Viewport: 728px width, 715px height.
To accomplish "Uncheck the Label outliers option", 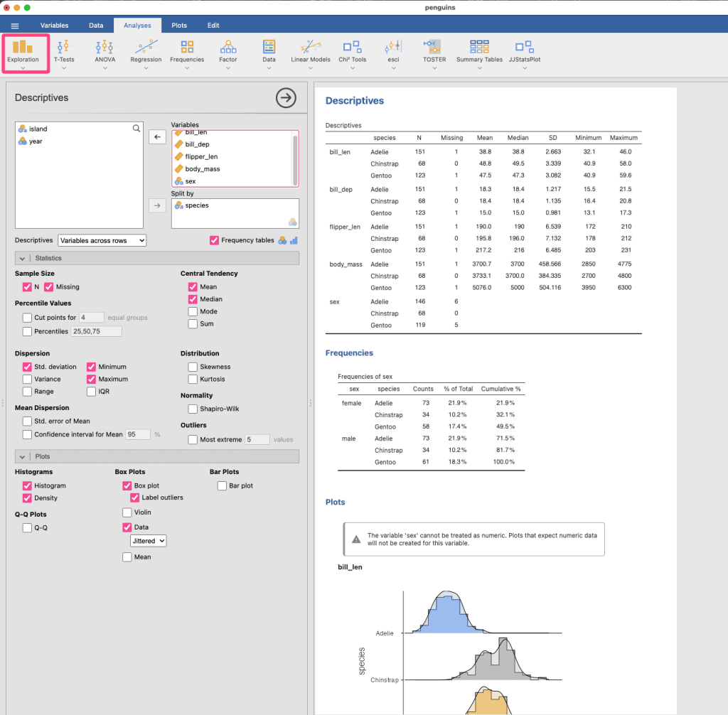I will 134,498.
